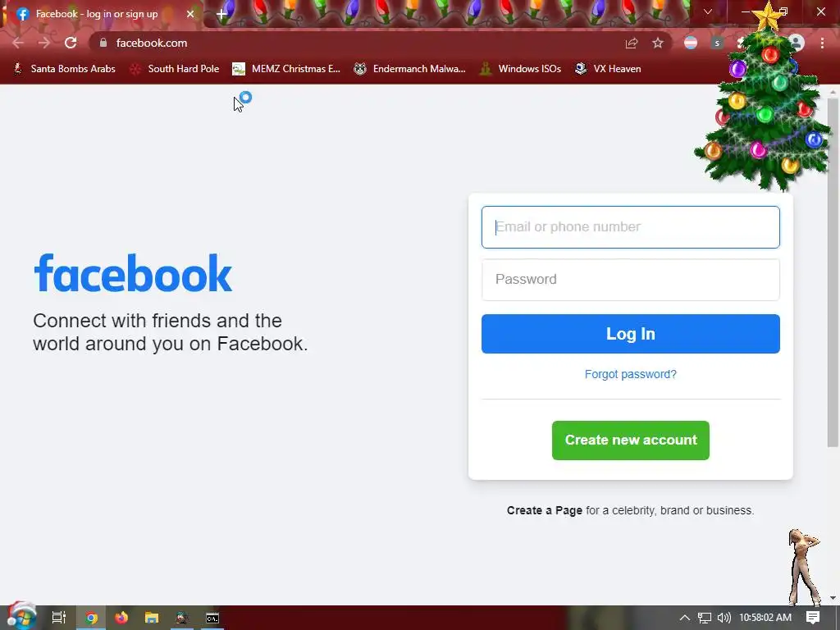Click Create new account button
The height and width of the screenshot is (630, 840).
point(631,441)
